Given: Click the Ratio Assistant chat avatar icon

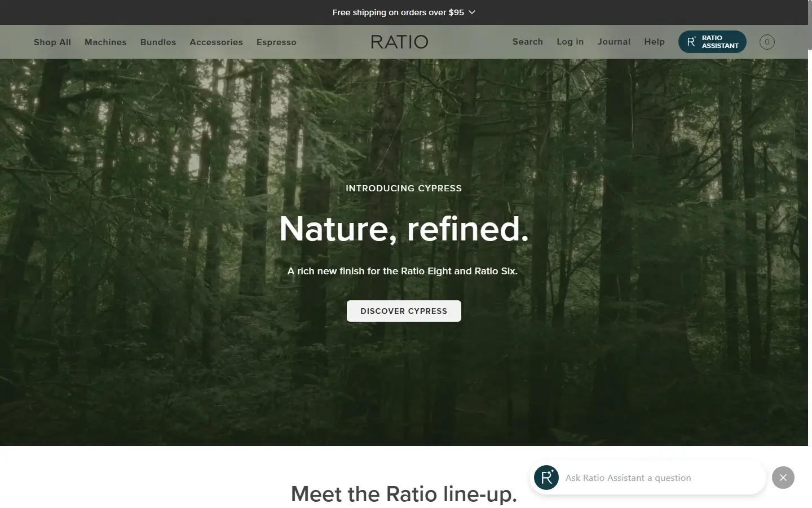Looking at the screenshot, I should click(x=546, y=478).
